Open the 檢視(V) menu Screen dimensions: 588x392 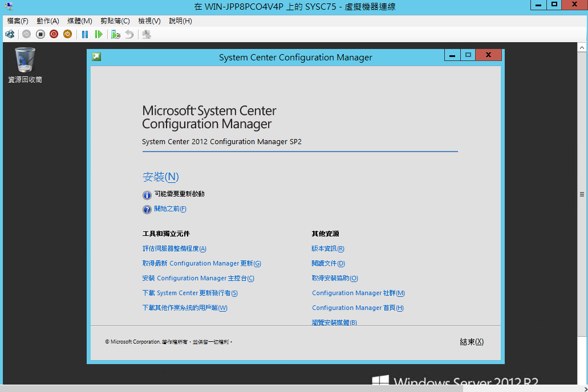click(x=149, y=21)
